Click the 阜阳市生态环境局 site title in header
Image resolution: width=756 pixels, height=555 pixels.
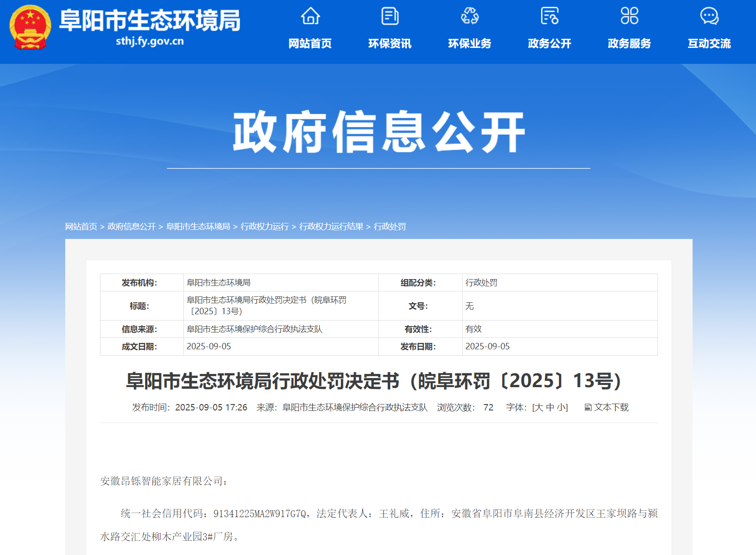(x=150, y=20)
